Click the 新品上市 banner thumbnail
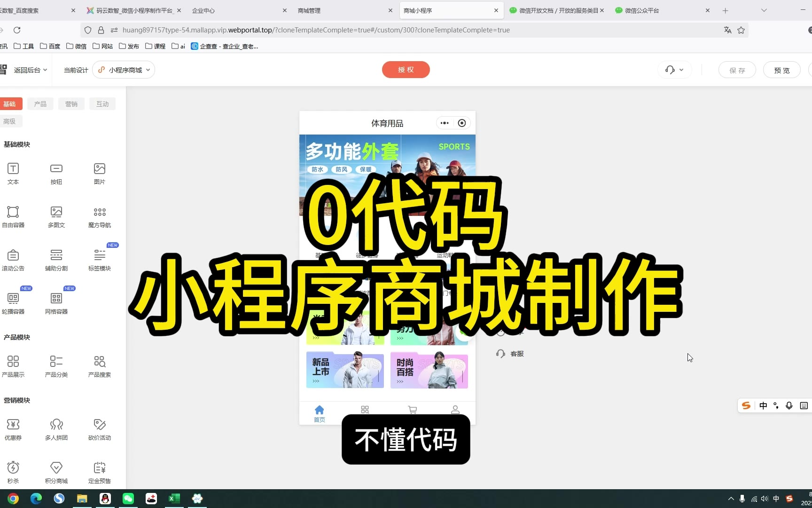 pyautogui.click(x=345, y=371)
